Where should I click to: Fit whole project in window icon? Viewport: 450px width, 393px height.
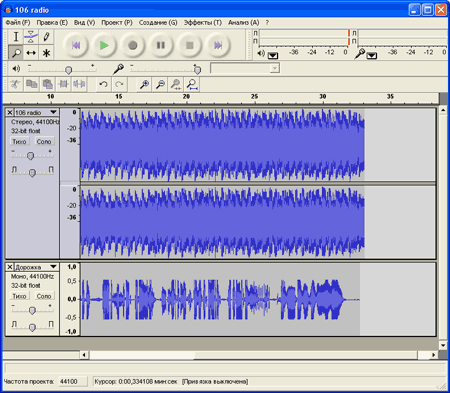click(x=192, y=84)
